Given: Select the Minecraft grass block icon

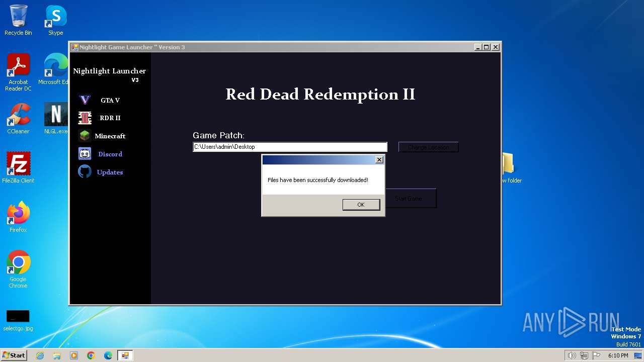Looking at the screenshot, I should pyautogui.click(x=85, y=136).
